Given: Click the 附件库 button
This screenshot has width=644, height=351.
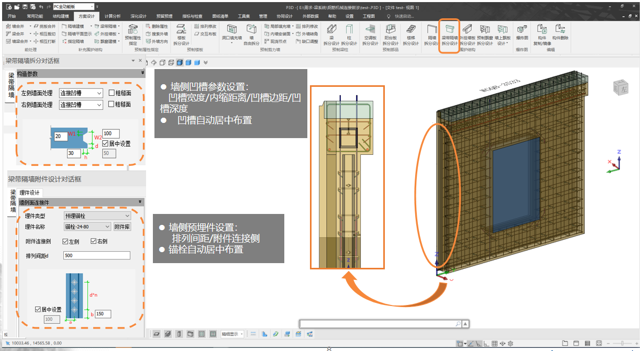Looking at the screenshot, I should click(122, 227).
